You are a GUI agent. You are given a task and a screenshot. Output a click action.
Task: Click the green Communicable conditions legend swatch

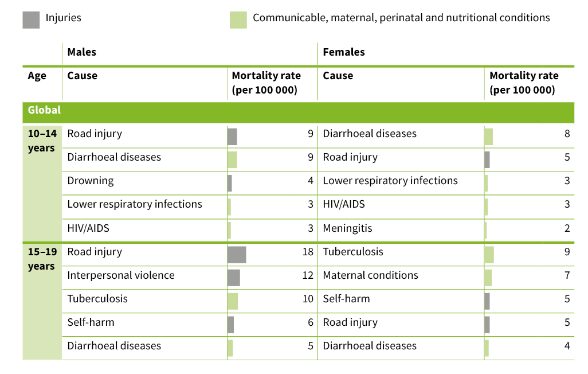(238, 20)
